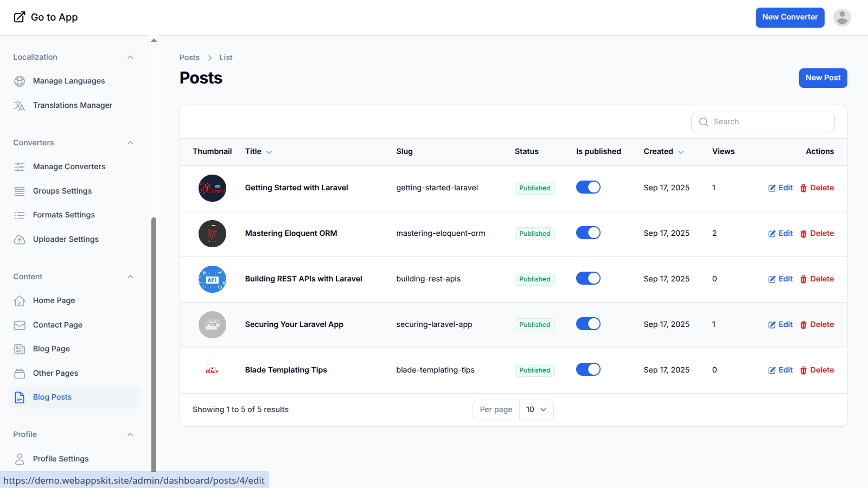Click the New Post button

(822, 78)
